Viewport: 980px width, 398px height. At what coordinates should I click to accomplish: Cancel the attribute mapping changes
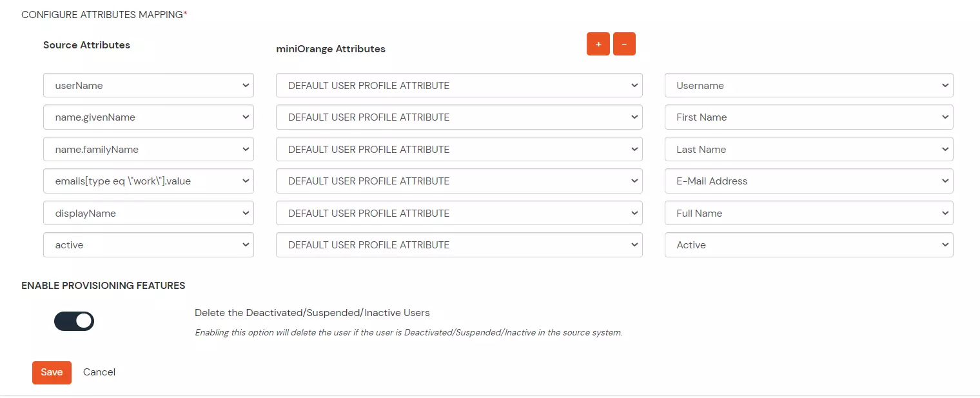tap(99, 372)
